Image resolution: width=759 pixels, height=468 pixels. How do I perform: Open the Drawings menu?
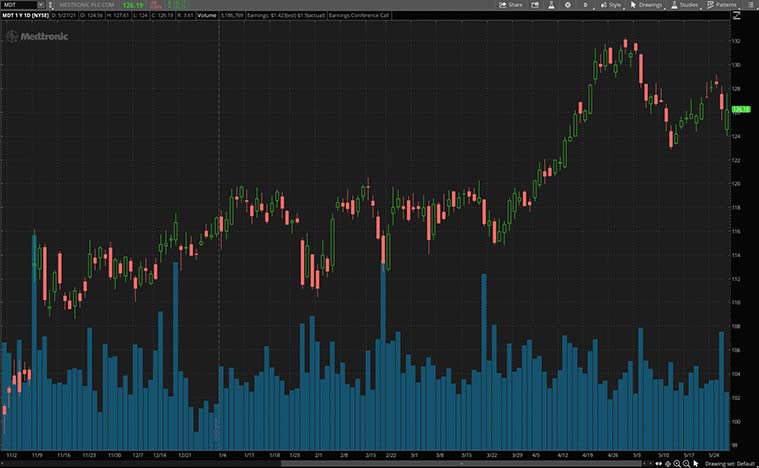tap(646, 5)
